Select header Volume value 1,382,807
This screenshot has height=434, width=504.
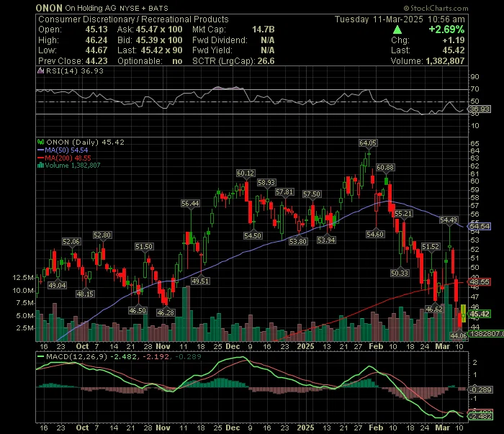(445, 61)
